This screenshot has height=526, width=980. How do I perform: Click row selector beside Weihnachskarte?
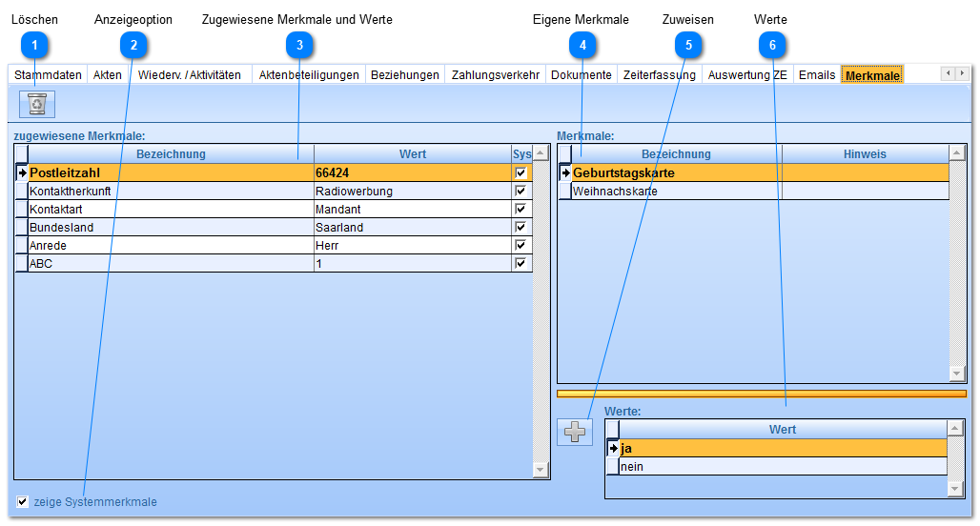tap(565, 192)
